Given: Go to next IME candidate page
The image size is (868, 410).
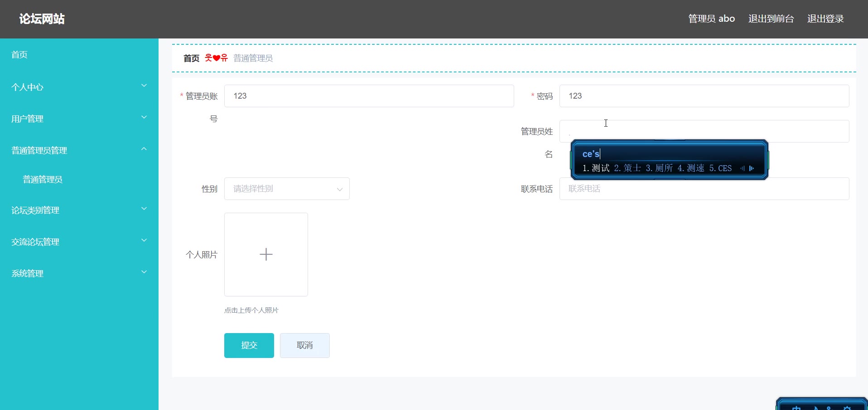Looking at the screenshot, I should 752,168.
